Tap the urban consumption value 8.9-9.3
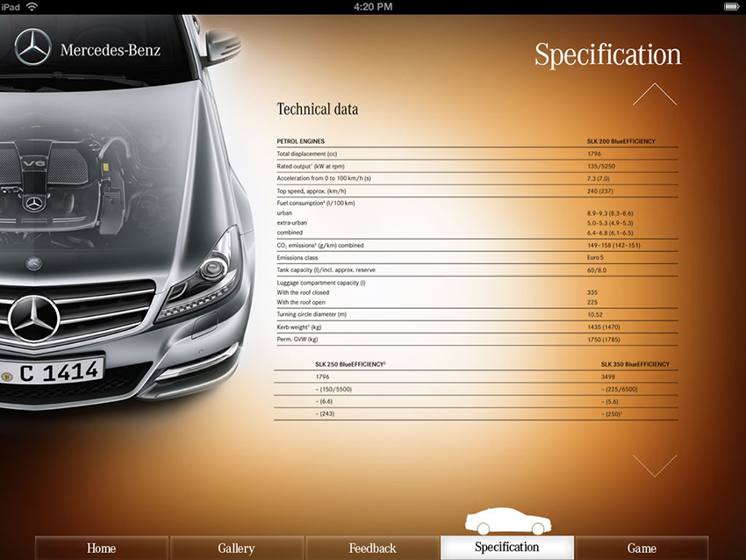The image size is (746, 560). 610,213
